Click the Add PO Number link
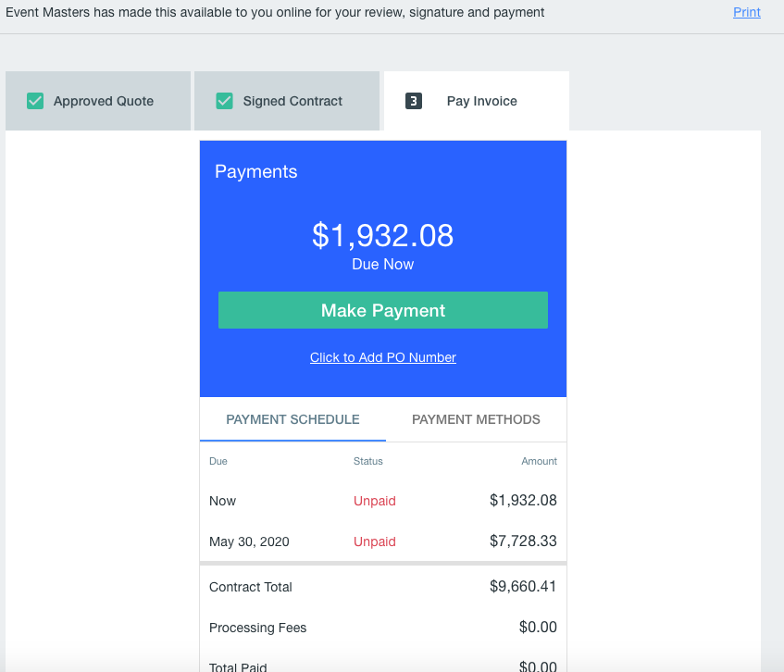The height and width of the screenshot is (672, 784). coord(383,357)
